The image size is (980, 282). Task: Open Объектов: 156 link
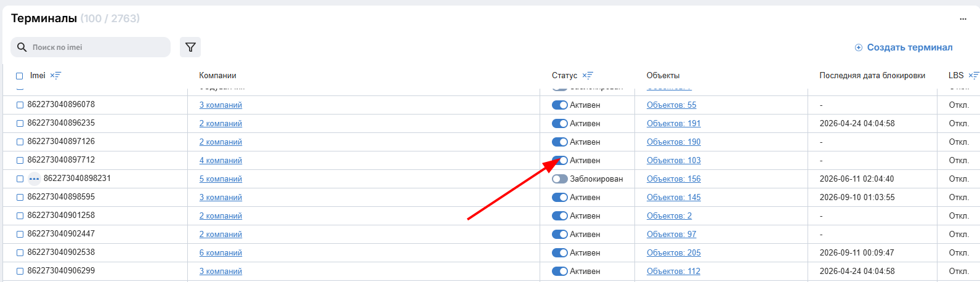[x=674, y=179]
